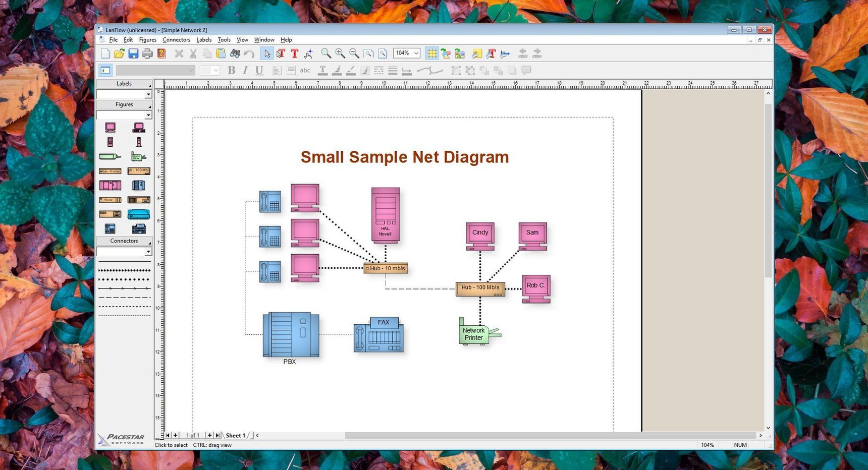Save the diagram with the floppy disk icon
The image size is (868, 470).
coord(133,53)
